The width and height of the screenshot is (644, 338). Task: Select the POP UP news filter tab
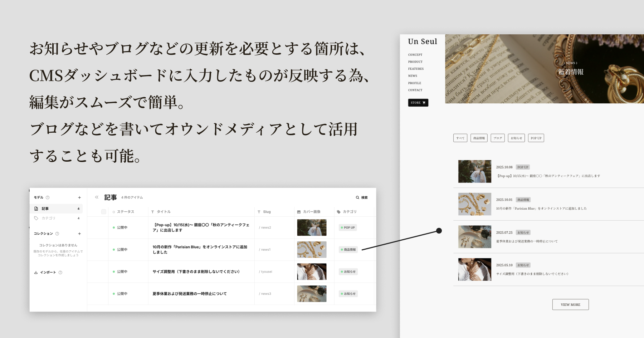[536, 138]
